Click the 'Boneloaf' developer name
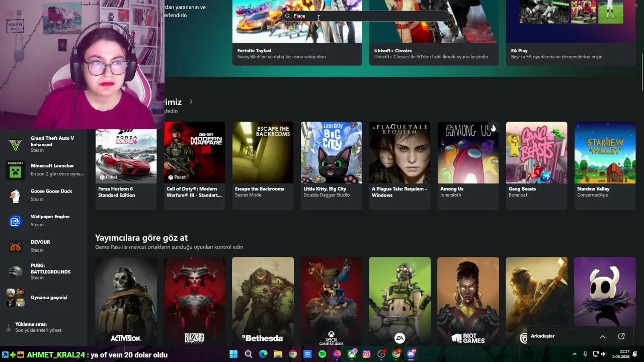 pos(518,195)
